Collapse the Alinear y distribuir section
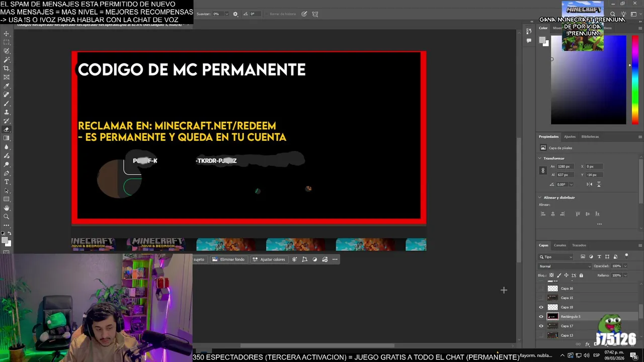 tap(540, 198)
